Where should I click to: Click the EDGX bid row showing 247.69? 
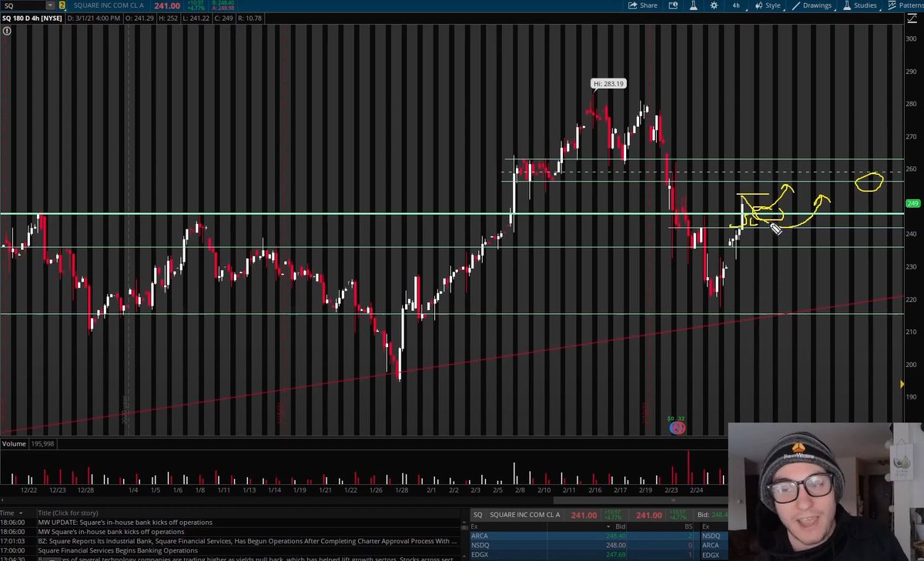click(x=585, y=554)
